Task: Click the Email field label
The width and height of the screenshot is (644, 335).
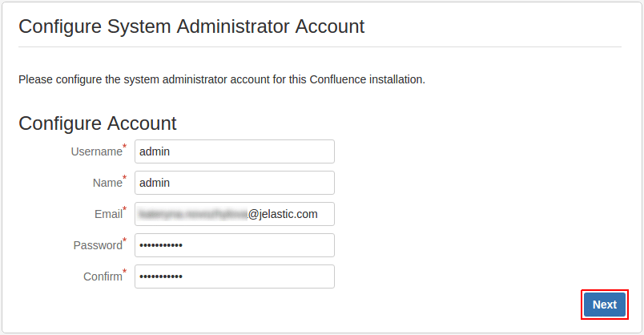Action: 108,214
